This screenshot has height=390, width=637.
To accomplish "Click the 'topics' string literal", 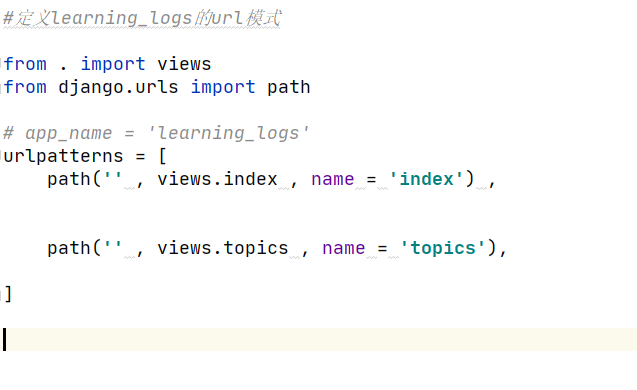I will tap(443, 248).
